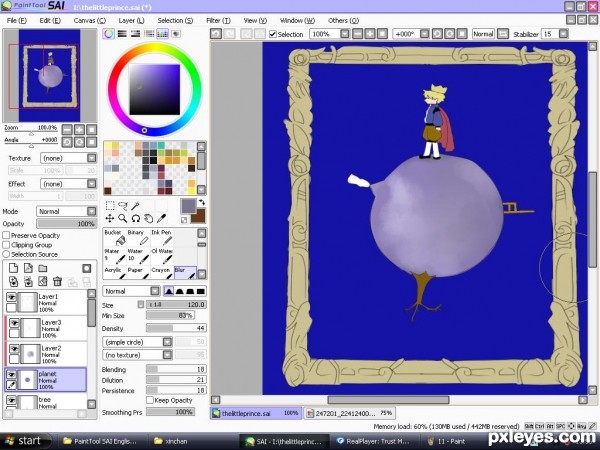600x450 pixels.
Task: Select the rectangular Selection tool
Action: [x=110, y=205]
